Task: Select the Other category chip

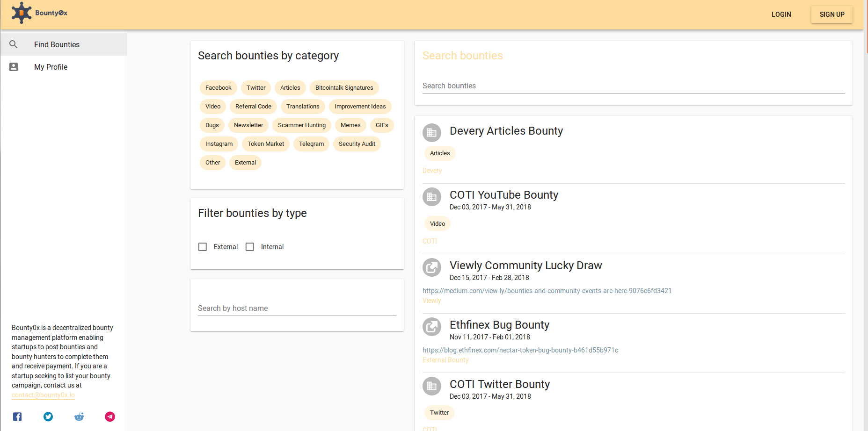Action: coord(212,163)
